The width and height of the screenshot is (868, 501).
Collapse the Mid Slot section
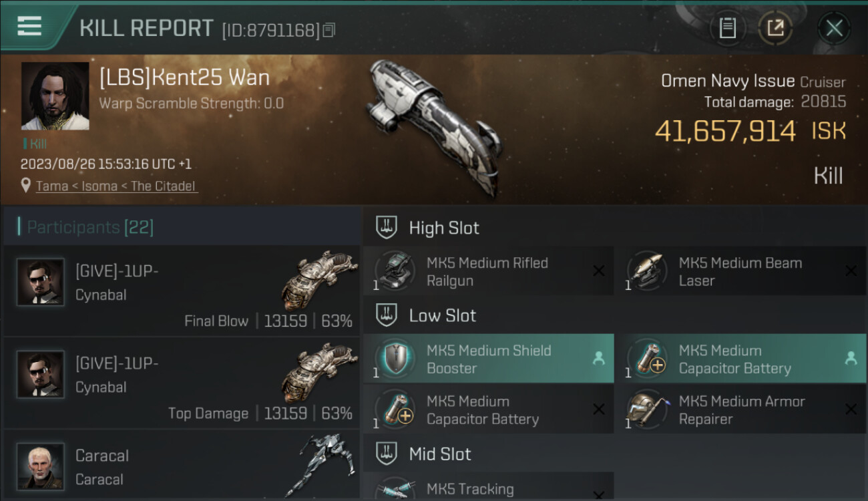coord(387,454)
